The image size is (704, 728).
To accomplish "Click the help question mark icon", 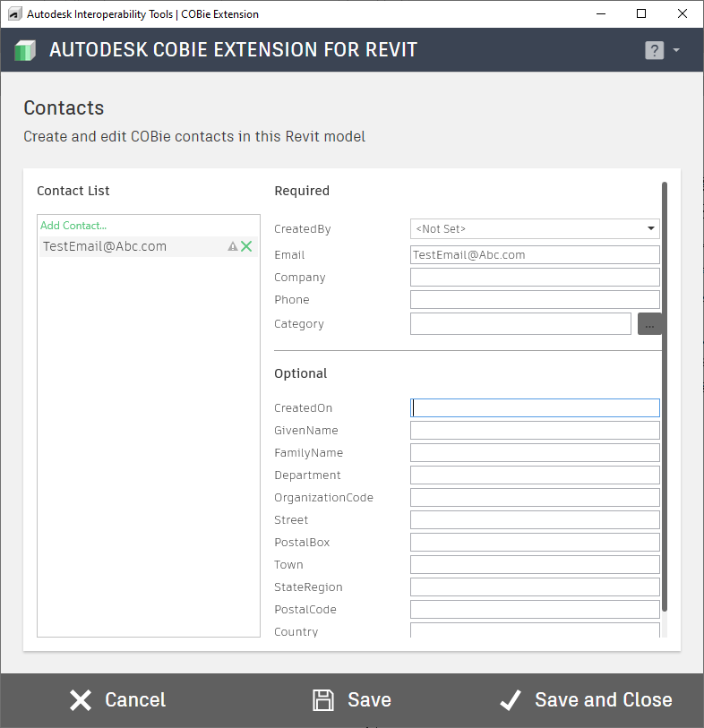I will (x=654, y=50).
